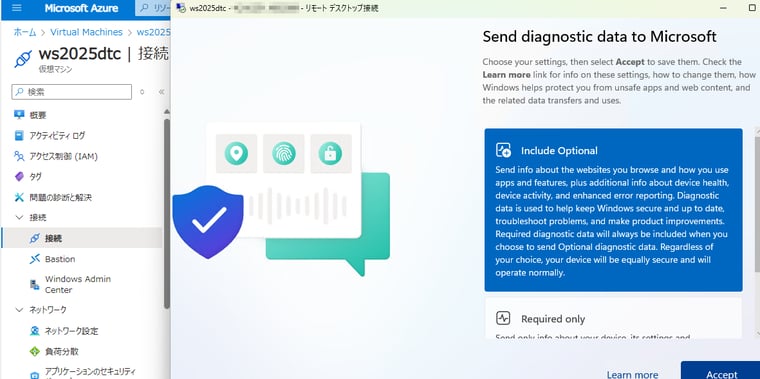760x379 pixels.
Task: Open Virtual Machines breadcrumb link
Action: click(x=86, y=32)
